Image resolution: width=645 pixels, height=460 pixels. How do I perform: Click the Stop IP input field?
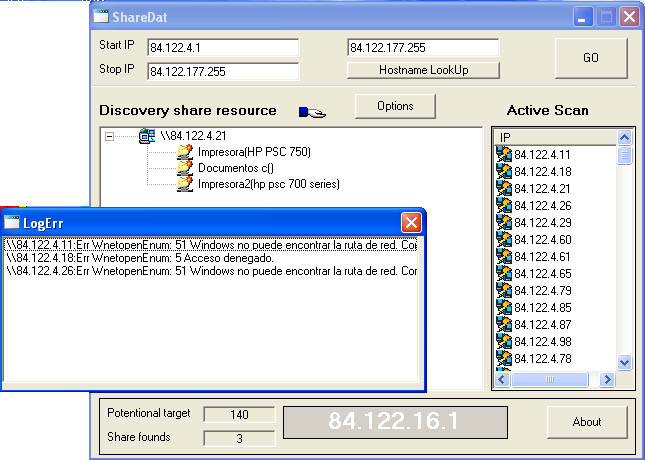[222, 71]
